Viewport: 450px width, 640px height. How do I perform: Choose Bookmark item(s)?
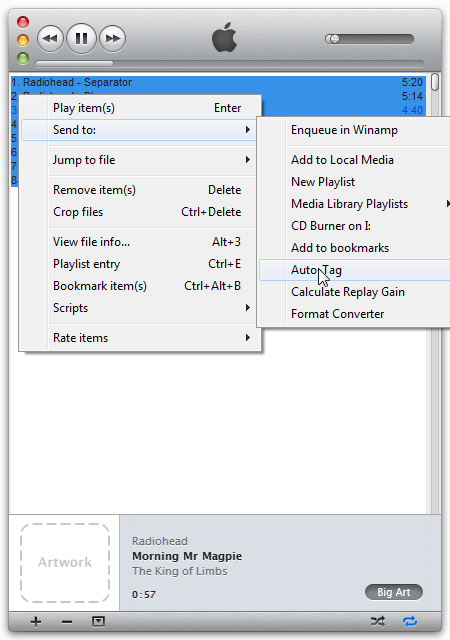[139, 286]
